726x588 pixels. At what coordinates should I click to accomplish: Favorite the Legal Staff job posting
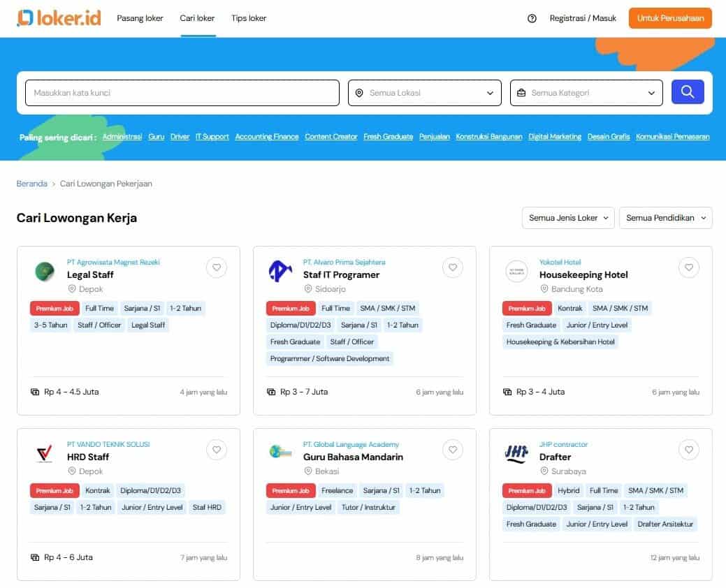pyautogui.click(x=217, y=267)
